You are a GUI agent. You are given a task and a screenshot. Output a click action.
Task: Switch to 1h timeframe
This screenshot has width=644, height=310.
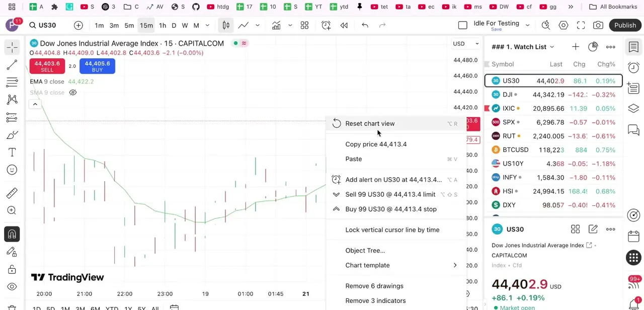[163, 25]
